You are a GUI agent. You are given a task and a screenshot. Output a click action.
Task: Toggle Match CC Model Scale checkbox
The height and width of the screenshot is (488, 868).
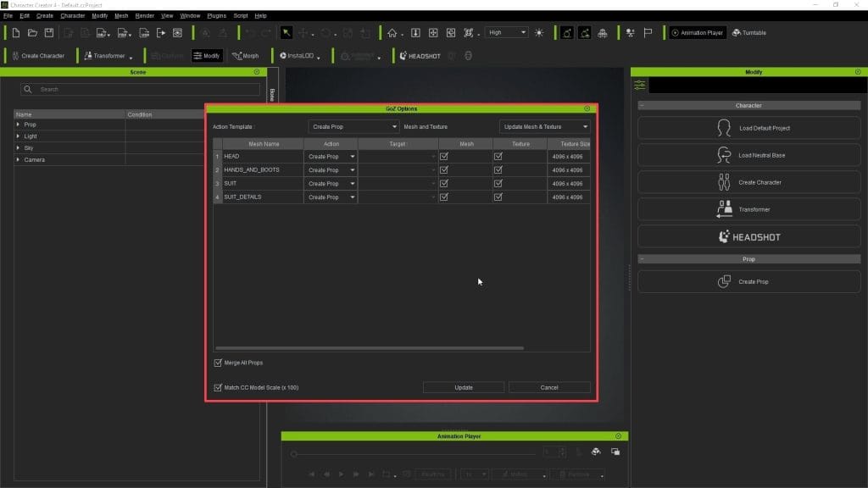click(219, 387)
